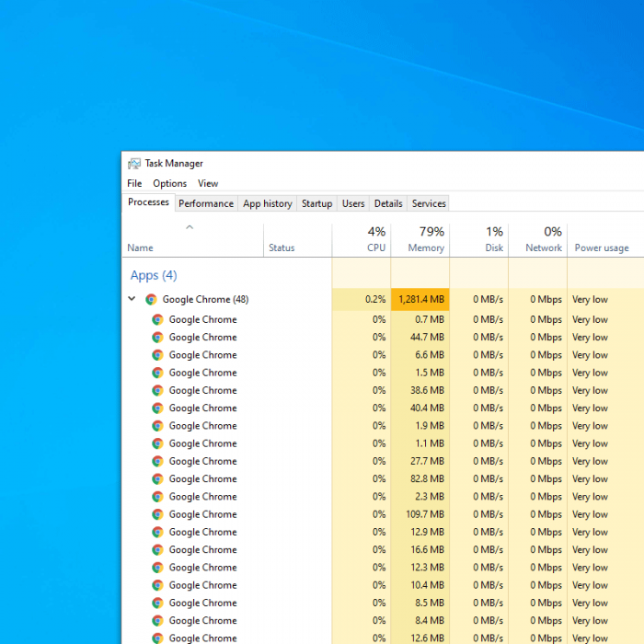Click the Chrome icon in the 82.8 MB row
The width and height of the screenshot is (644, 644).
point(157,479)
